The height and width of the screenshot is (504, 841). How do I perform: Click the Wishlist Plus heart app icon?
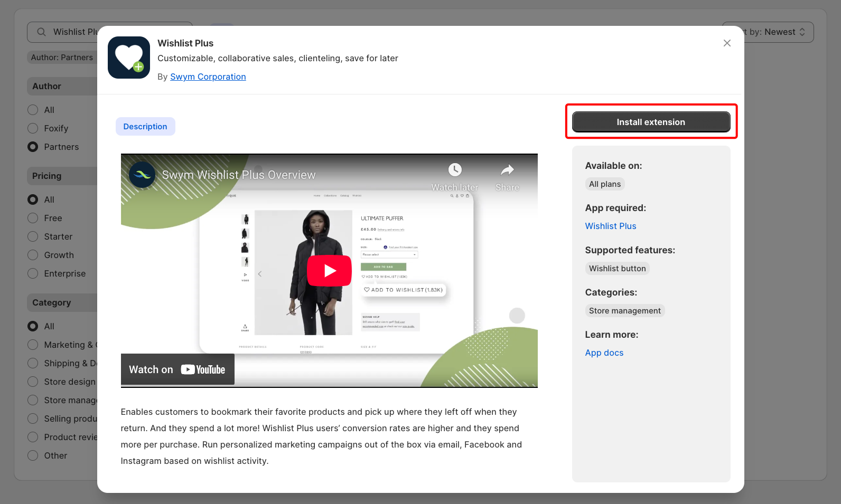coord(129,58)
